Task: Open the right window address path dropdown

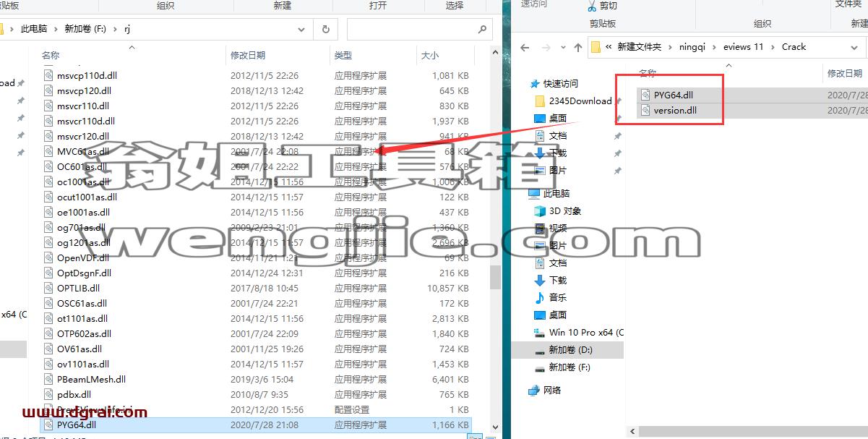Action: (854, 47)
